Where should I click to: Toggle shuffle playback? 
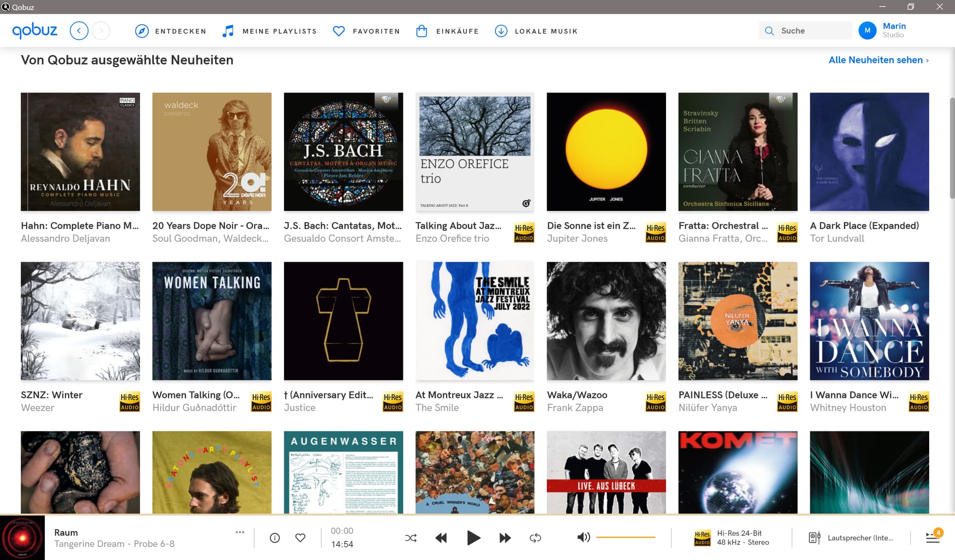pos(411,538)
